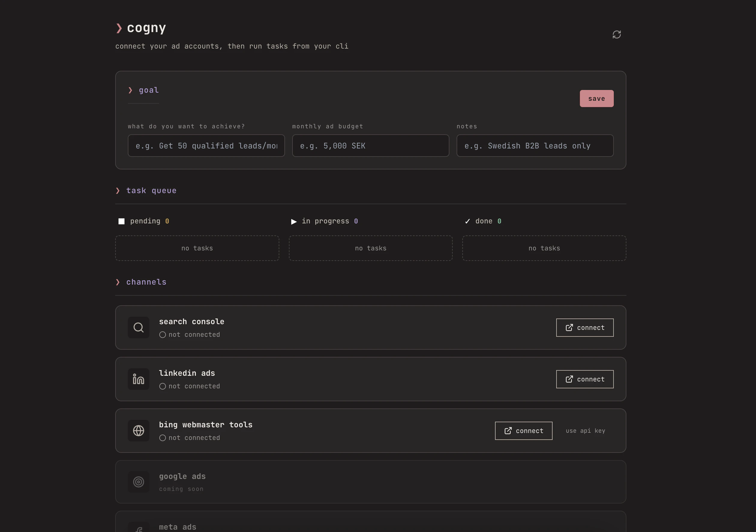Click the bing webmaster tools globe icon

point(139,431)
